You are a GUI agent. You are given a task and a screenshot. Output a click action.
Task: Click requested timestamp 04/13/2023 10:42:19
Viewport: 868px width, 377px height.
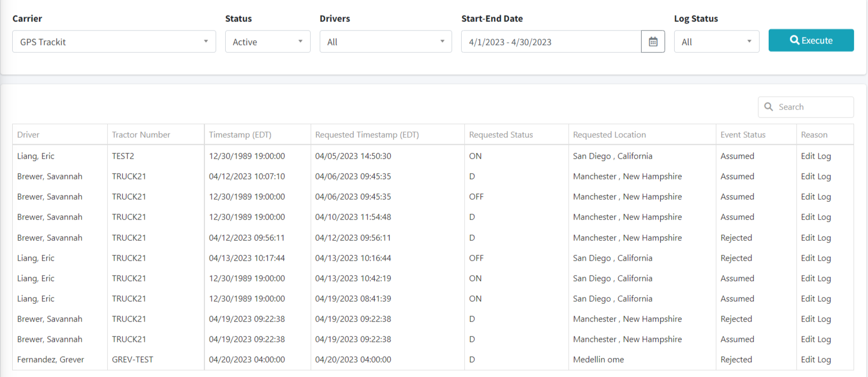[353, 278]
